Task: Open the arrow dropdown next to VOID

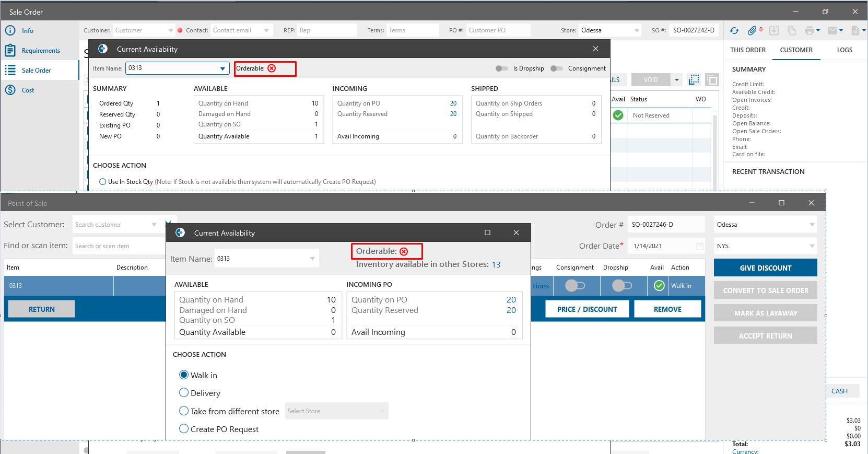Action: click(x=677, y=80)
